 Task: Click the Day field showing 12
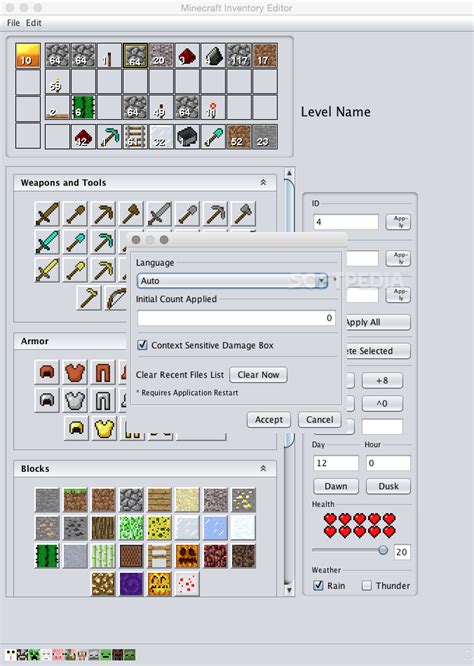(x=336, y=463)
